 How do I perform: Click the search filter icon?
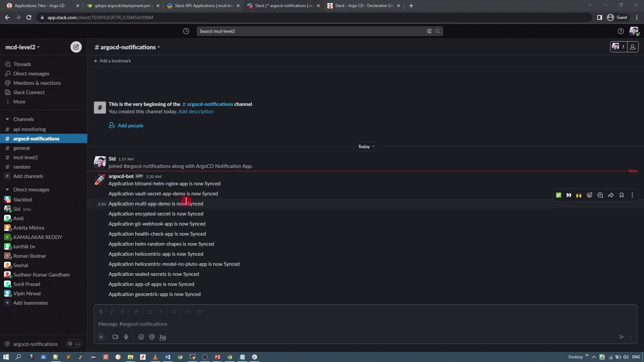(x=429, y=31)
